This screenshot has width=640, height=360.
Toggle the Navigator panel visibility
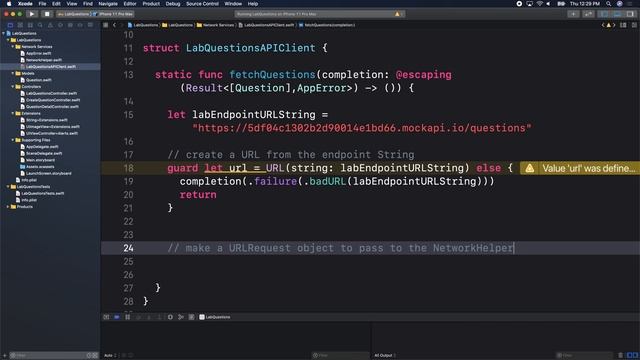pyautogui.click(x=604, y=14)
